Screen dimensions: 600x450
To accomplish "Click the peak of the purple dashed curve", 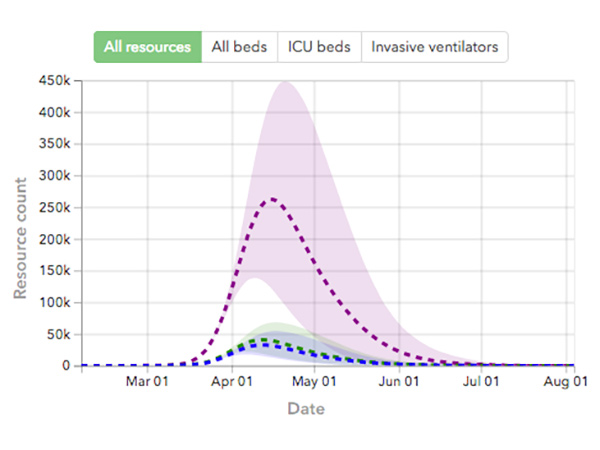I will 272,199.
